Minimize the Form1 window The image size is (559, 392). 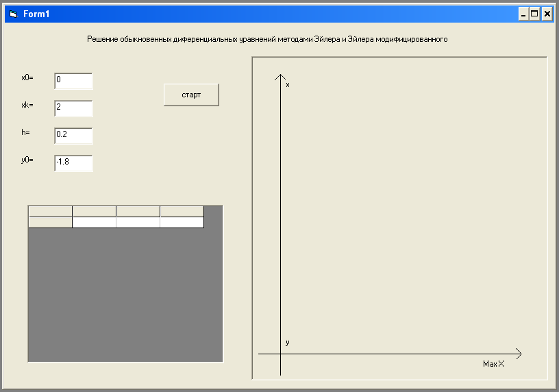point(523,14)
